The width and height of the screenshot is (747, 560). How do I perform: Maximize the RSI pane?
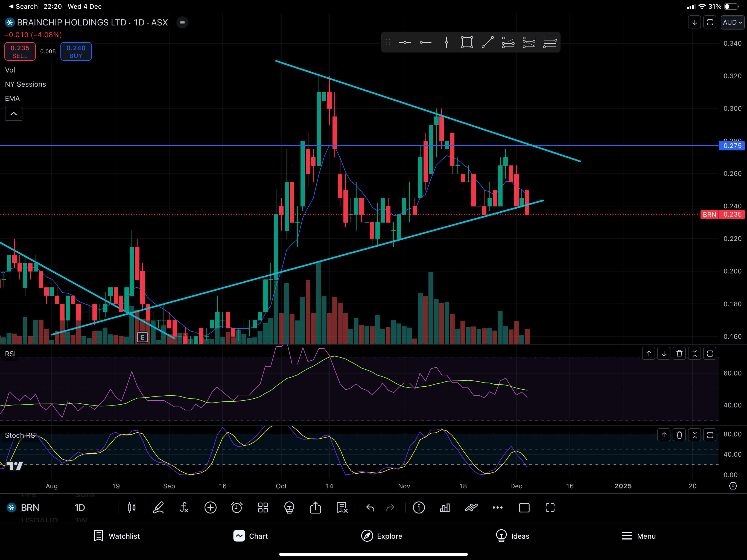click(x=710, y=354)
